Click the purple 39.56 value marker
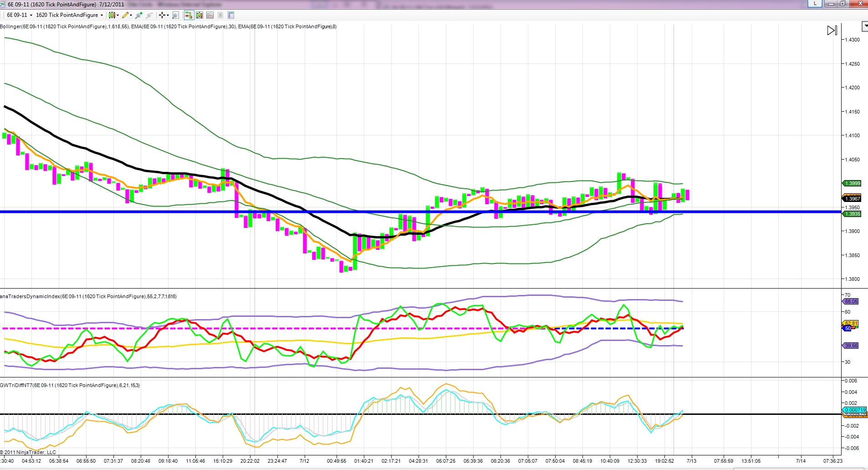Viewport: 868px width, 470px height. coord(851,346)
